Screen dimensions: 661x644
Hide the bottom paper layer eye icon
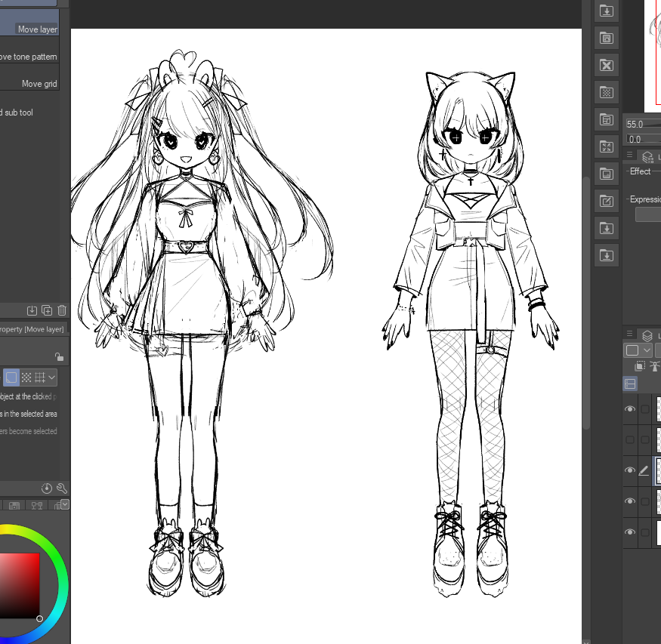click(x=630, y=532)
